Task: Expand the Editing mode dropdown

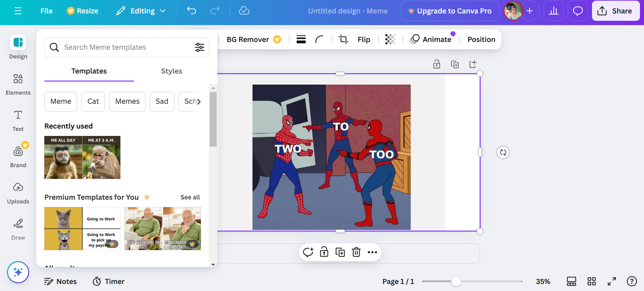Action: 141,11
